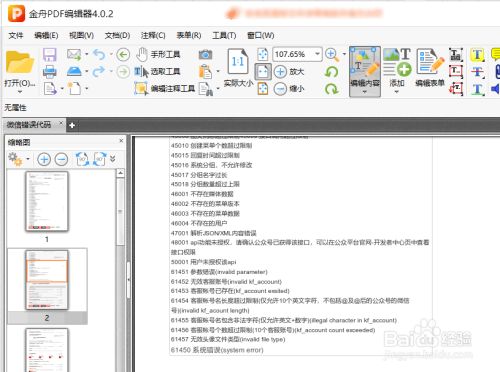Click the yellow highlight text T icon
500x372 pixels.
[477, 55]
